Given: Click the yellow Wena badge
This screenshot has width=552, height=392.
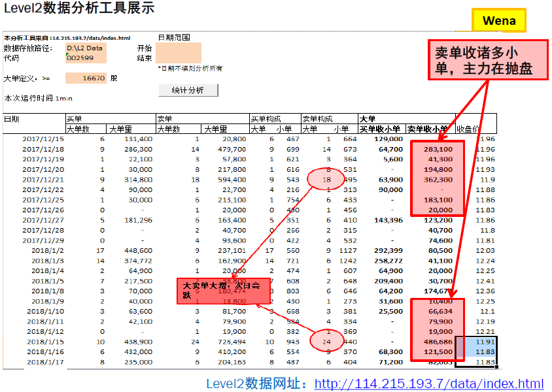Looking at the screenshot, I should click(498, 20).
